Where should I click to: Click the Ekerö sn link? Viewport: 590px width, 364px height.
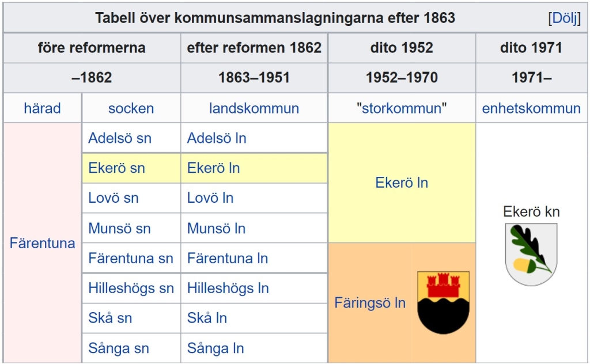(x=116, y=168)
